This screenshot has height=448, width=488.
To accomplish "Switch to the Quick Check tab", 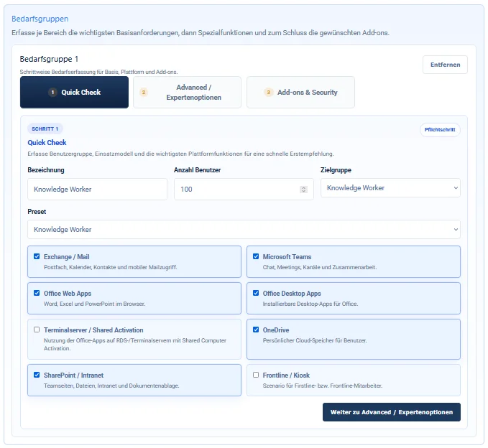I will pos(75,93).
